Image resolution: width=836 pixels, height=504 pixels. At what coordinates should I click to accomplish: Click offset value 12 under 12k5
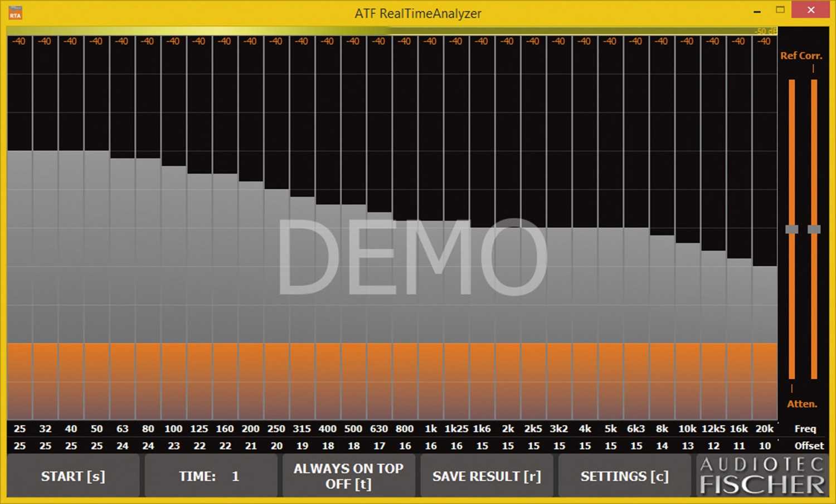coord(713,446)
